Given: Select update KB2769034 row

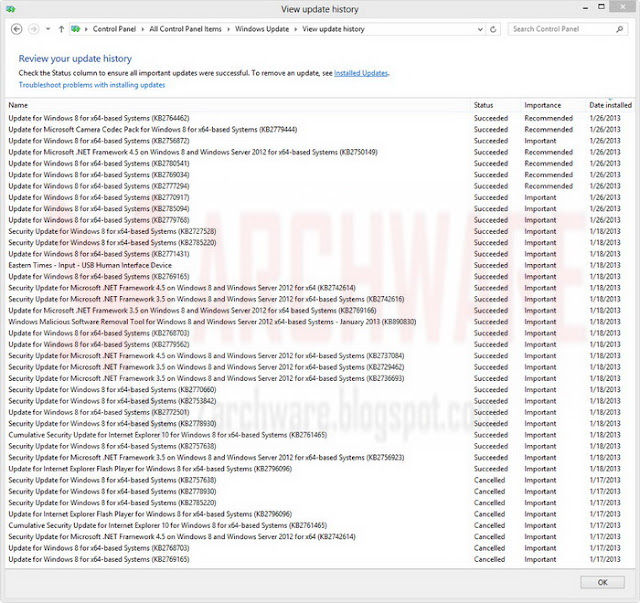Looking at the screenshot, I should [320, 175].
